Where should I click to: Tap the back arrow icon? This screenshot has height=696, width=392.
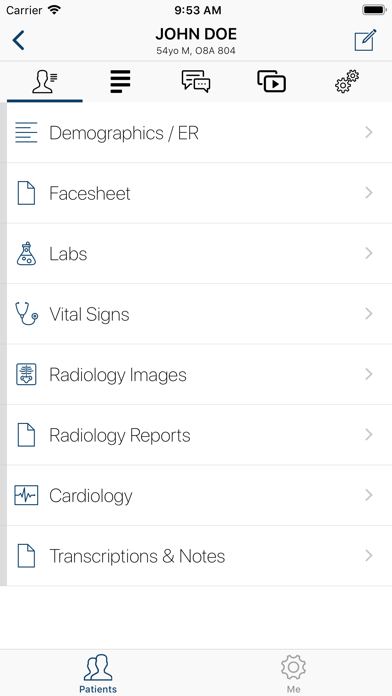pos(19,40)
